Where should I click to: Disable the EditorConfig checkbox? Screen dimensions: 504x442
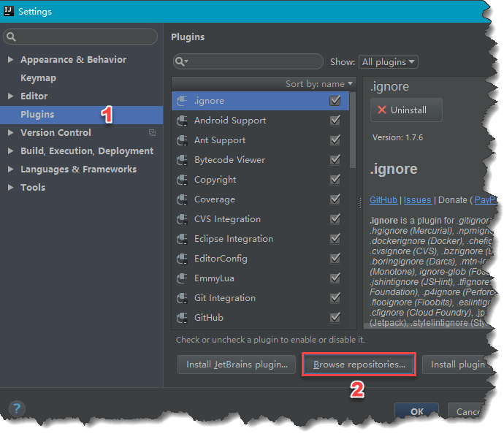[x=335, y=259]
